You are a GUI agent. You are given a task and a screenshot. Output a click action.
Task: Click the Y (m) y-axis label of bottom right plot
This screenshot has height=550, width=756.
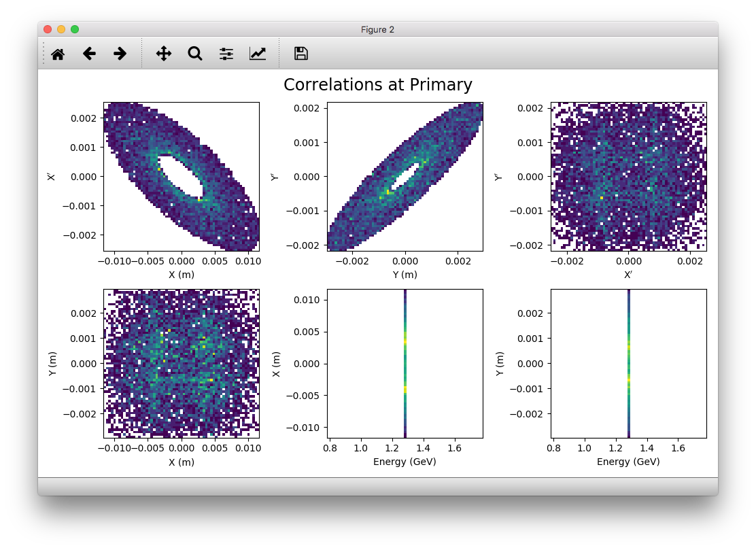[x=500, y=364]
